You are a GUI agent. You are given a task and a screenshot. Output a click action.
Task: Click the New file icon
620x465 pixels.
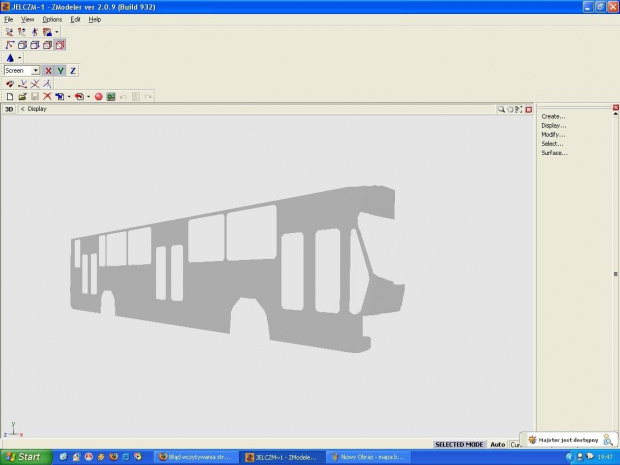click(10, 96)
